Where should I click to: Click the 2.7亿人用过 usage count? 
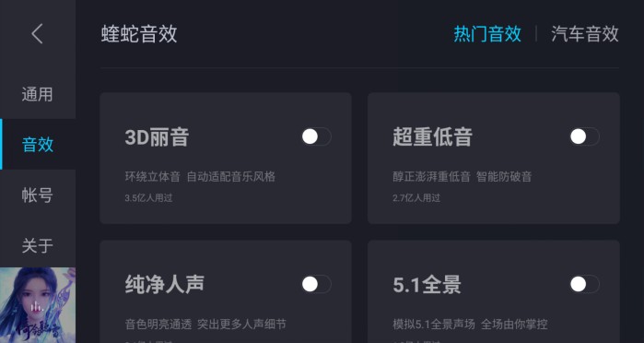click(416, 198)
